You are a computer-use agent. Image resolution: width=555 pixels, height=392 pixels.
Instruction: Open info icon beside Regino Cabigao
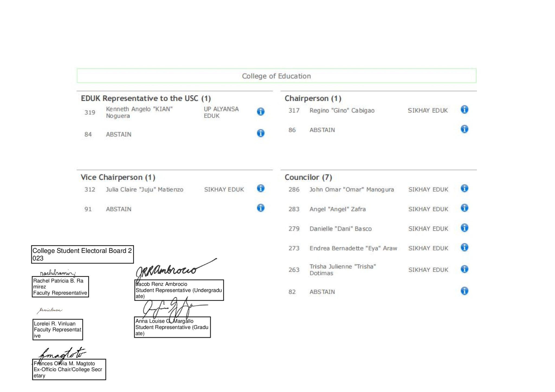[x=464, y=110]
